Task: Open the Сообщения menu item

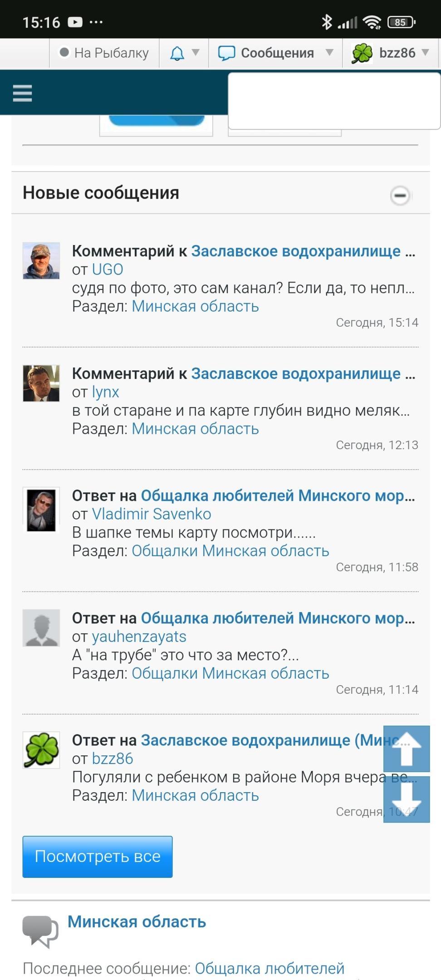Action: (277, 53)
